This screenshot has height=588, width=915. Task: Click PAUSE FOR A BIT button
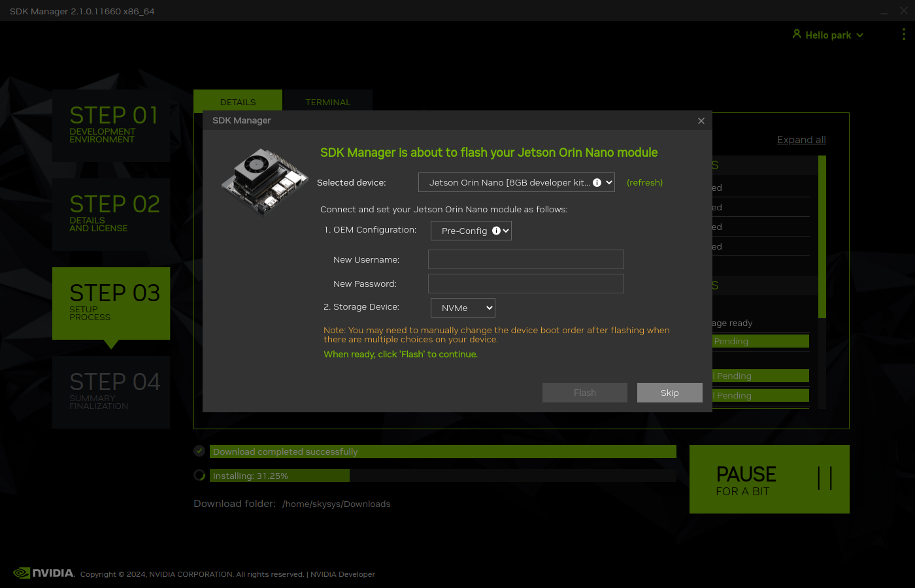(x=769, y=479)
